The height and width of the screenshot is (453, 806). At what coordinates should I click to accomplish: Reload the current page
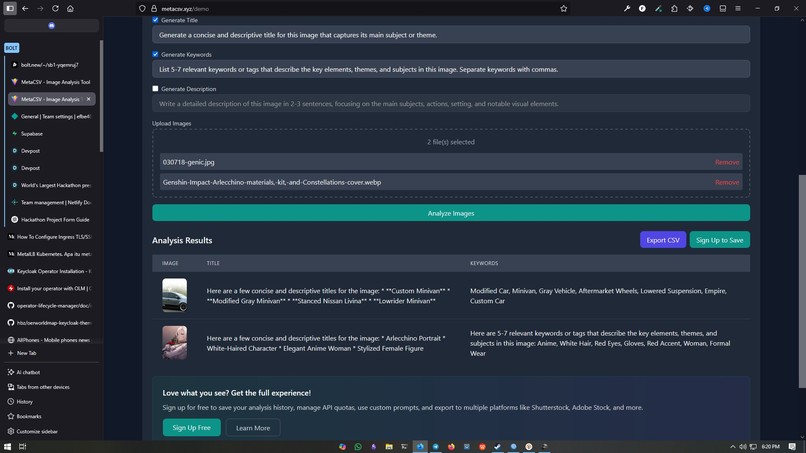click(55, 9)
